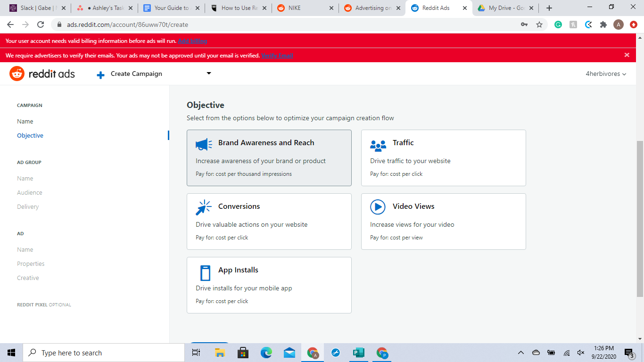Open the Grammarly extension
The width and height of the screenshot is (644, 362).
tap(558, 25)
